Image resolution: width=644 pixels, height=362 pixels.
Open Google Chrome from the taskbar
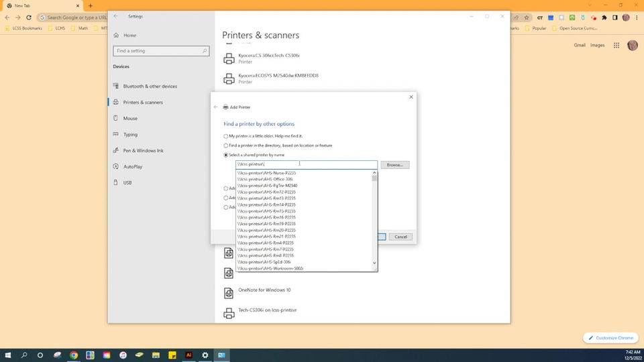tap(74, 355)
